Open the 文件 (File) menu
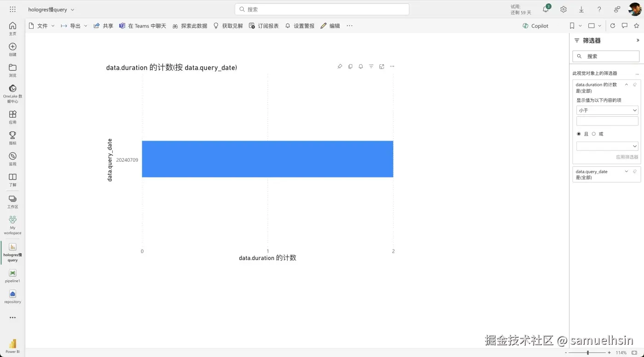644x357 pixels. tap(42, 26)
